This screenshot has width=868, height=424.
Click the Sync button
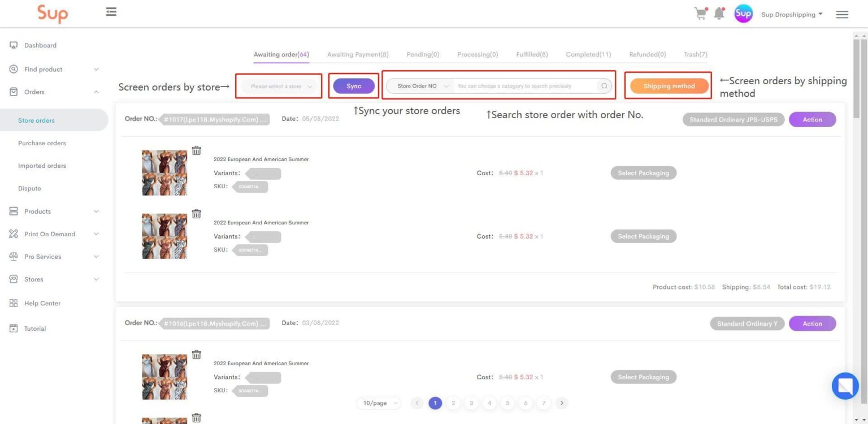[353, 86]
